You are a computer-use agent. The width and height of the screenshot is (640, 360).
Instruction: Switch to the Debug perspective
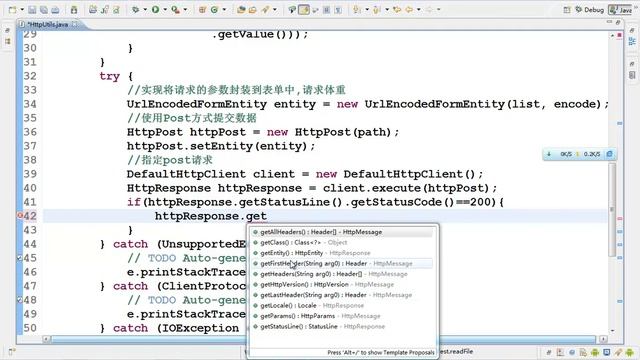(x=589, y=9)
